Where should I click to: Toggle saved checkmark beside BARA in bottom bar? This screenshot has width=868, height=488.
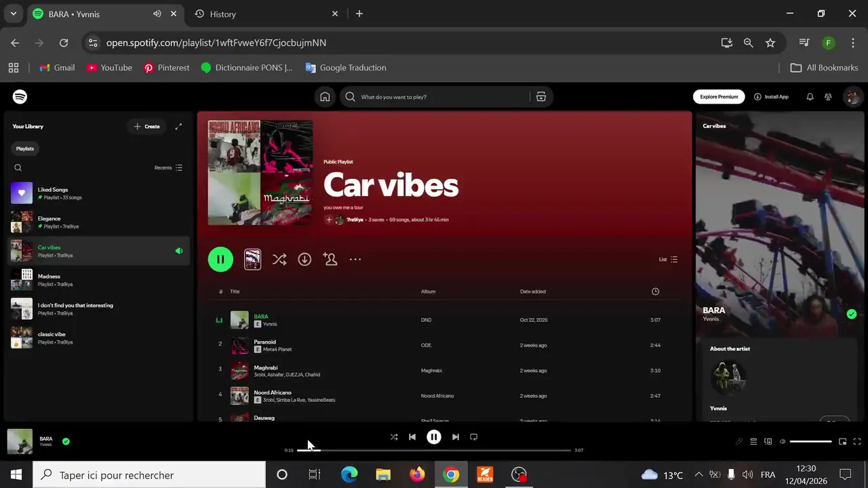click(x=66, y=441)
